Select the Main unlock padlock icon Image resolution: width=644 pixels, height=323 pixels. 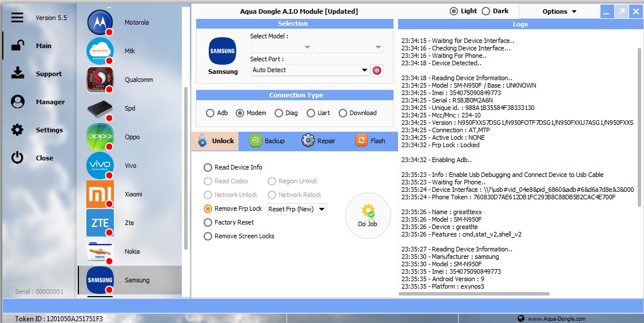click(17, 45)
